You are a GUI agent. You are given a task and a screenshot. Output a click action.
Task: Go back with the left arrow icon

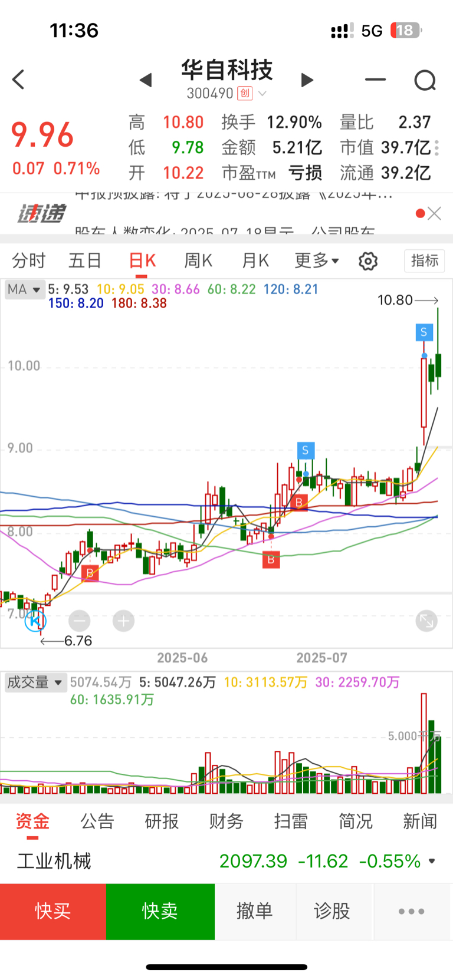(18, 80)
